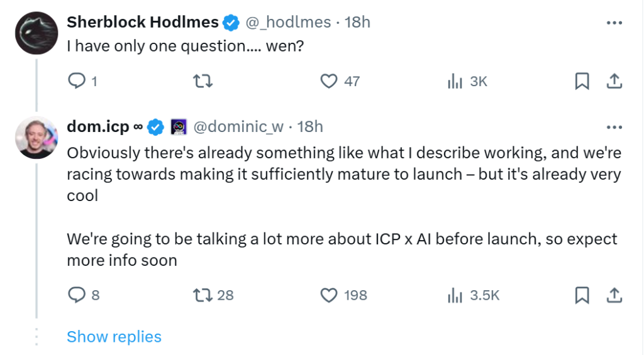Like the 'wen?' tweet
The height and width of the screenshot is (355, 644).
pos(330,81)
